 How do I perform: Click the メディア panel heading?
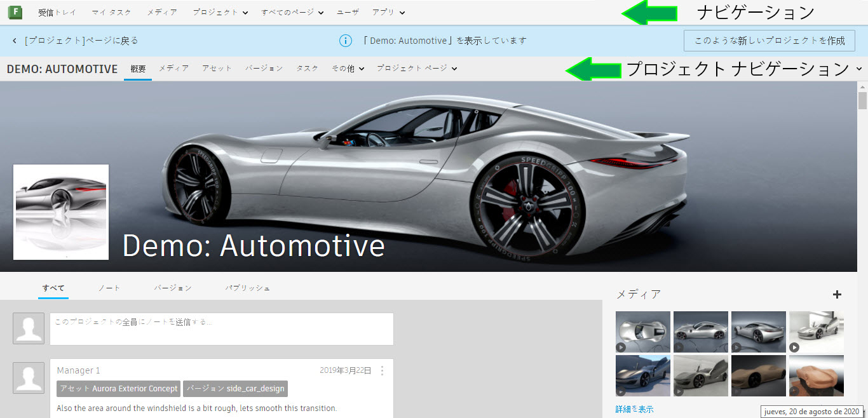click(639, 294)
